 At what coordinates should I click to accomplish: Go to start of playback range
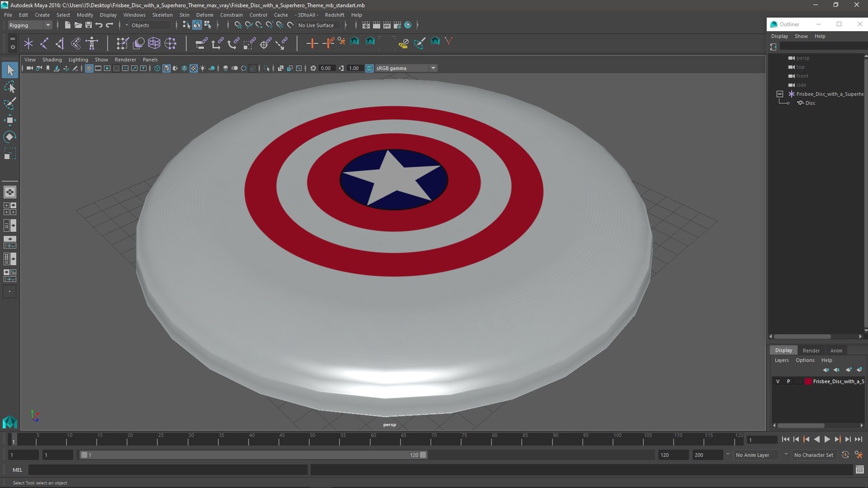point(785,440)
